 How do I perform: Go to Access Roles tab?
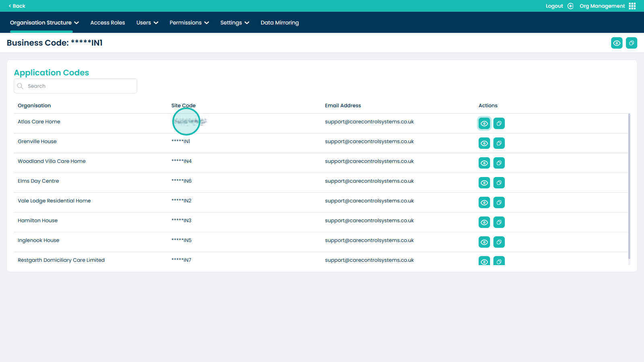point(107,23)
